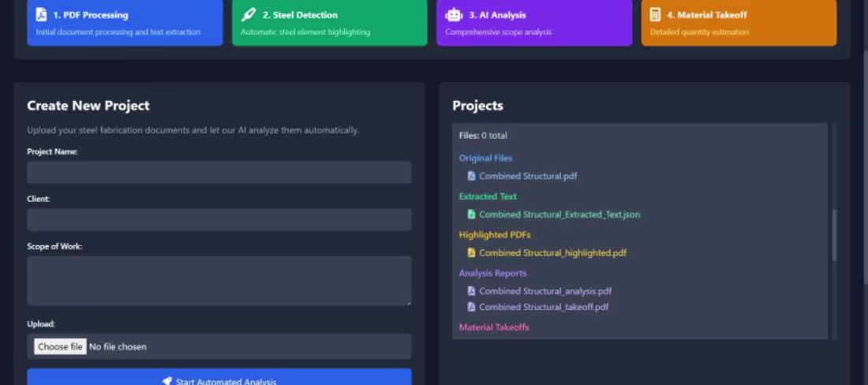
Task: Click the Original Files section heading
Action: (485, 159)
